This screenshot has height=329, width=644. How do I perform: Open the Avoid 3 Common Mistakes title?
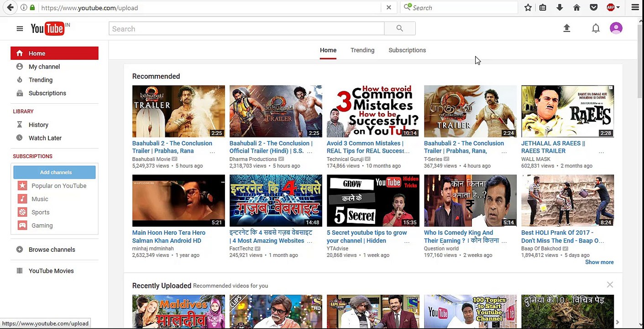(x=368, y=147)
